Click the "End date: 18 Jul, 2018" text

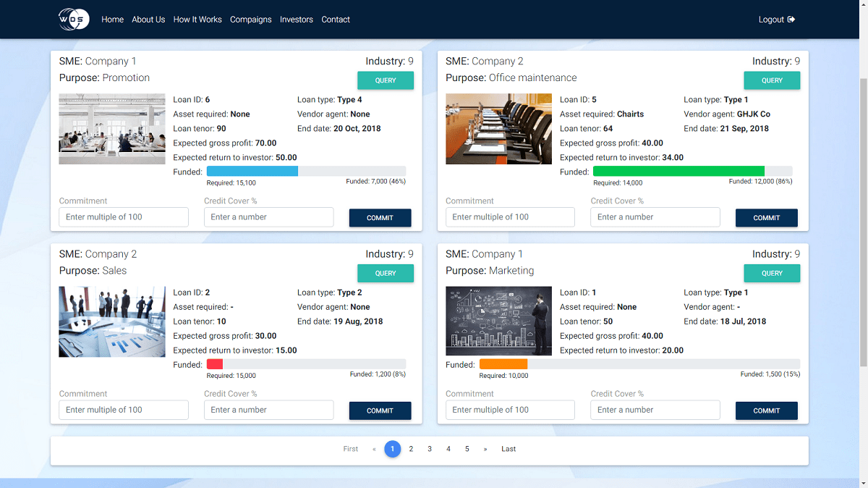[725, 321]
